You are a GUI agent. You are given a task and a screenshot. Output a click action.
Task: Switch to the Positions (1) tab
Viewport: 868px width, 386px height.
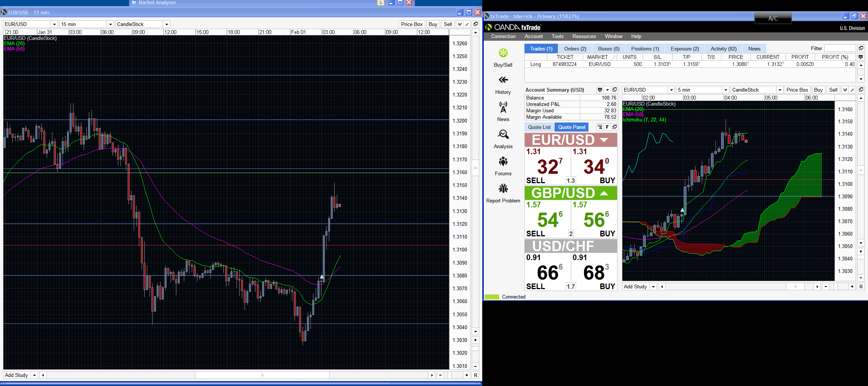(x=645, y=49)
